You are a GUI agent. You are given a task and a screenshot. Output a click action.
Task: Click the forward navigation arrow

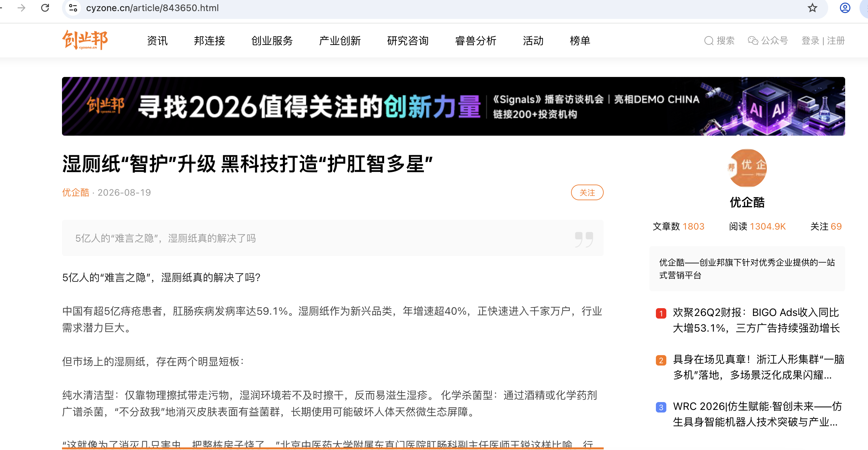coord(21,8)
